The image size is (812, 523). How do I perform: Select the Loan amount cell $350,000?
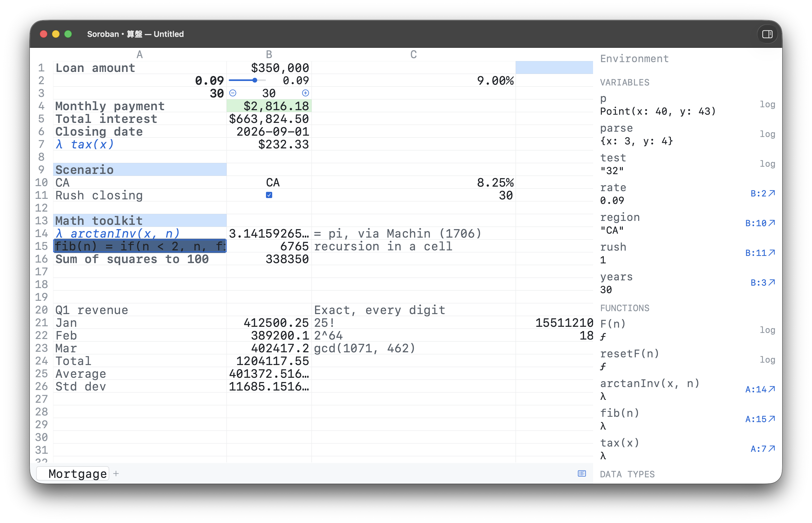click(x=269, y=68)
